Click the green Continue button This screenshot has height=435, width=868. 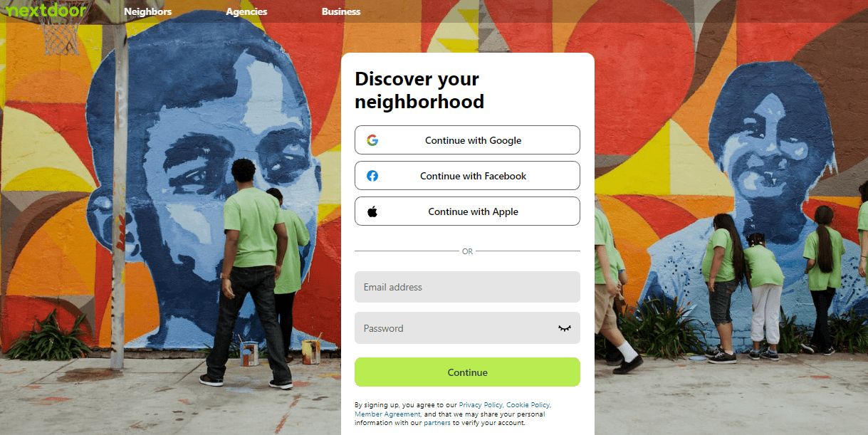point(467,372)
